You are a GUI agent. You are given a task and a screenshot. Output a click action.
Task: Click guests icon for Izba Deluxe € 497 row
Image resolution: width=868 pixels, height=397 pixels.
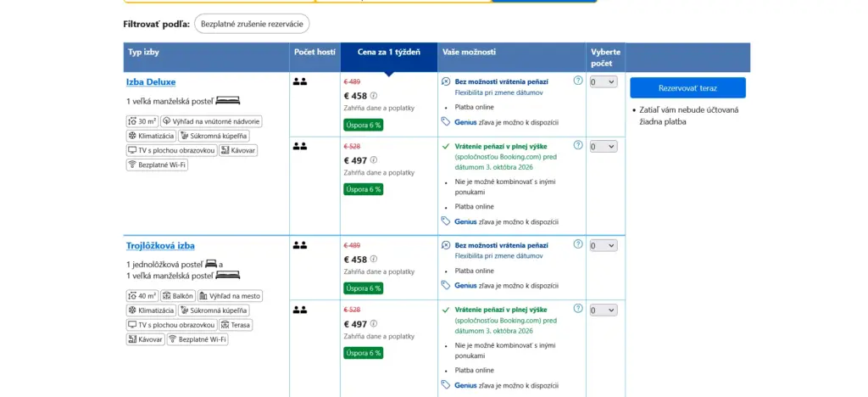[300, 147]
